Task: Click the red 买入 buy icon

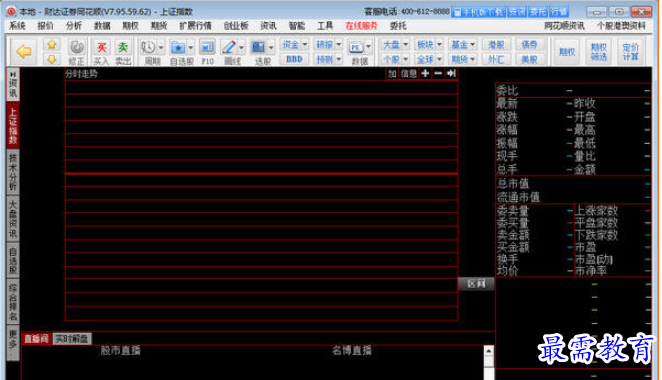Action: tap(101, 47)
